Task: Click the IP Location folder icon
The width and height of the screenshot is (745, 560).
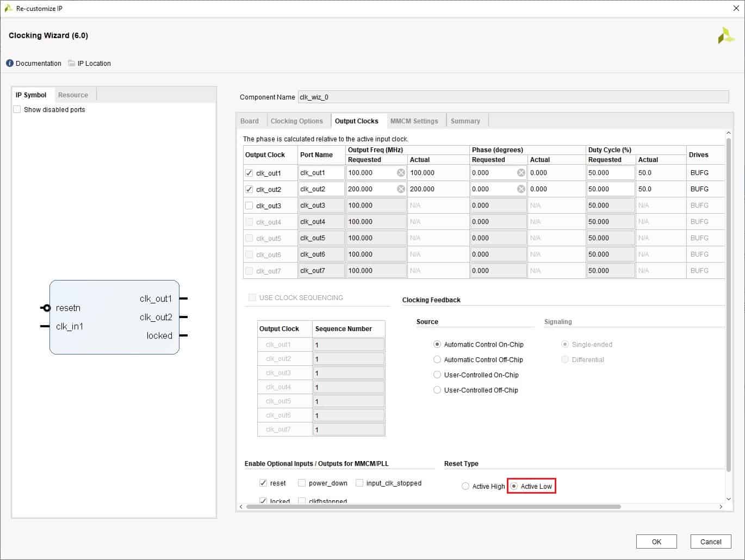Action: (x=71, y=64)
